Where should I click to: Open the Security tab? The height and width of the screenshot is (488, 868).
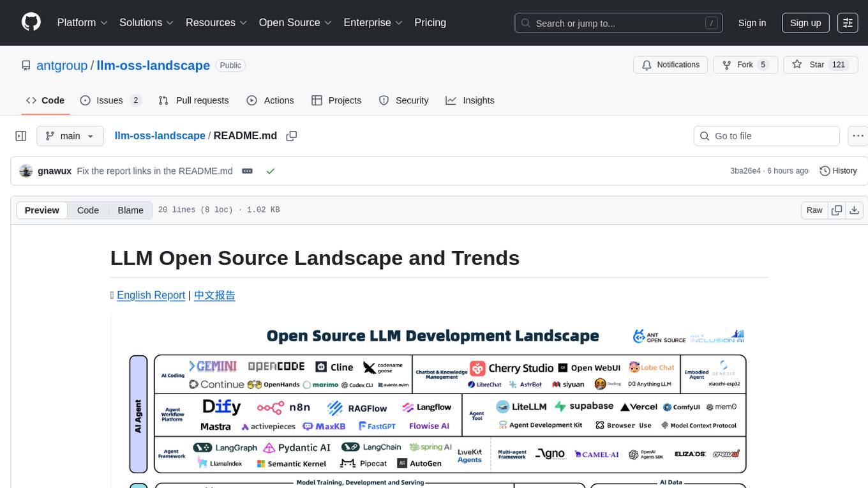(403, 100)
